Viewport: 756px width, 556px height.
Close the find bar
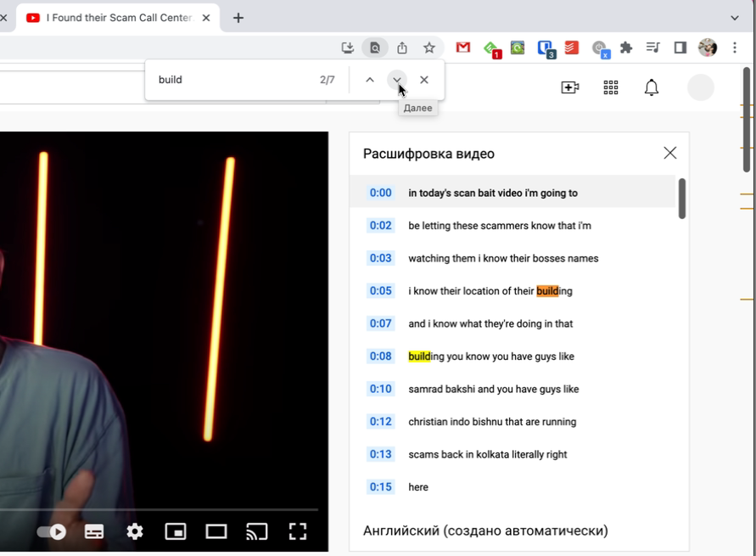pos(423,80)
